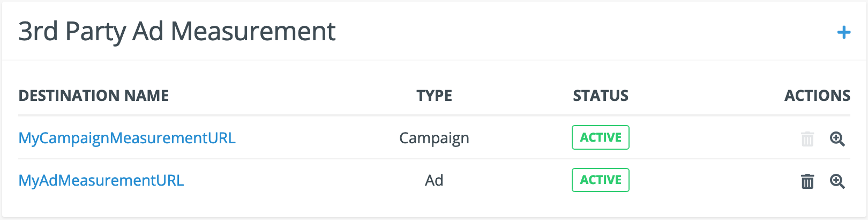Click the greyed-out trash icon for MyCampaignMeasurementURL
Screen dimensions: 868x220
[x=807, y=139]
